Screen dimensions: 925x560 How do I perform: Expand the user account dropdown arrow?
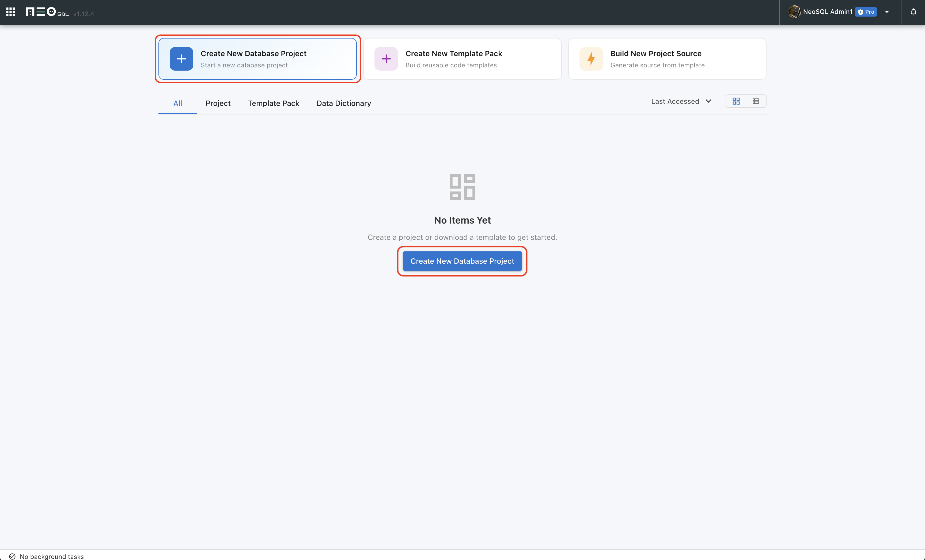pyautogui.click(x=887, y=12)
